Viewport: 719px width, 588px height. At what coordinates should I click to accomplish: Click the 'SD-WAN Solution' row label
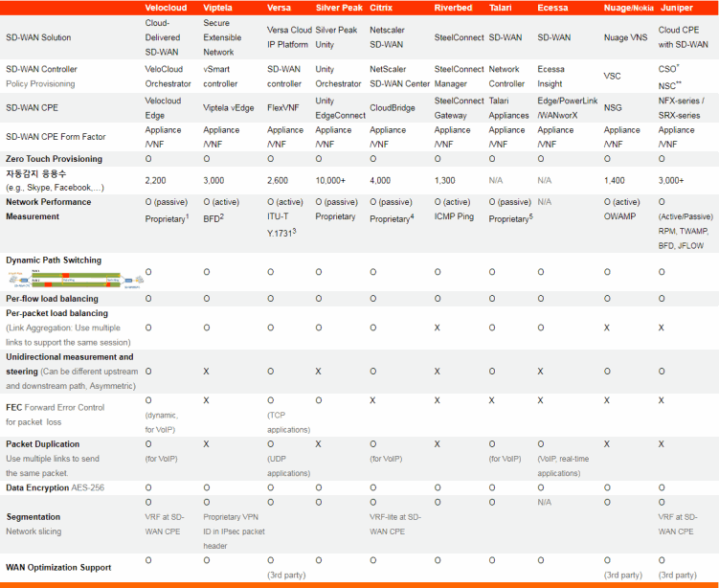coord(38,37)
